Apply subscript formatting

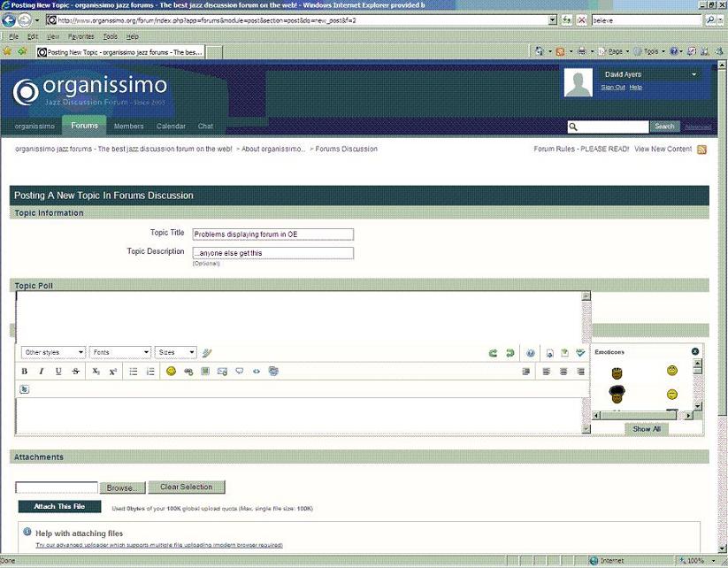pyautogui.click(x=96, y=371)
